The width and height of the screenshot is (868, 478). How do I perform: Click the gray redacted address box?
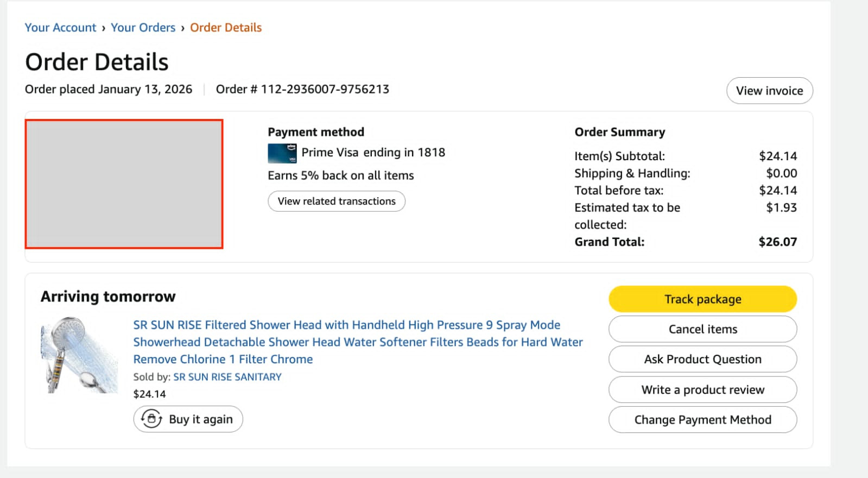[124, 184]
